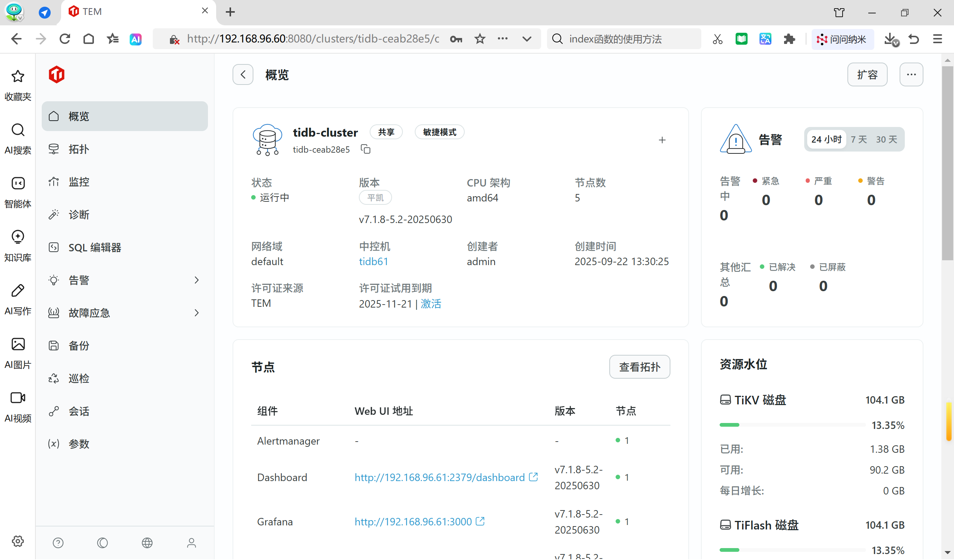Click TiFlash 磁盘 usage progress bar

793,550
